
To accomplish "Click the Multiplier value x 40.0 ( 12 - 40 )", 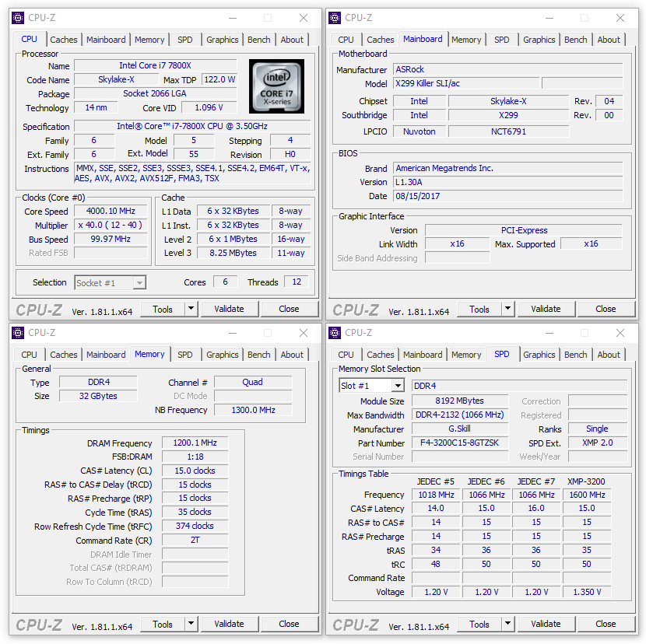I will pos(111,225).
